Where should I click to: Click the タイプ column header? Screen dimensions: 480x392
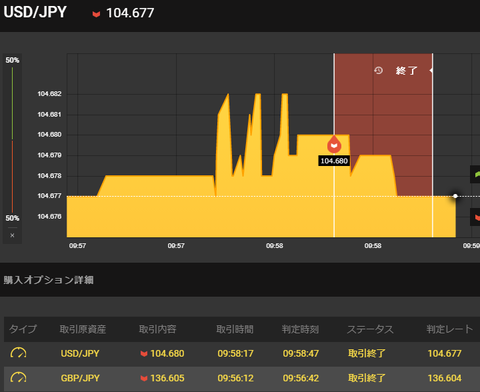coord(23,329)
